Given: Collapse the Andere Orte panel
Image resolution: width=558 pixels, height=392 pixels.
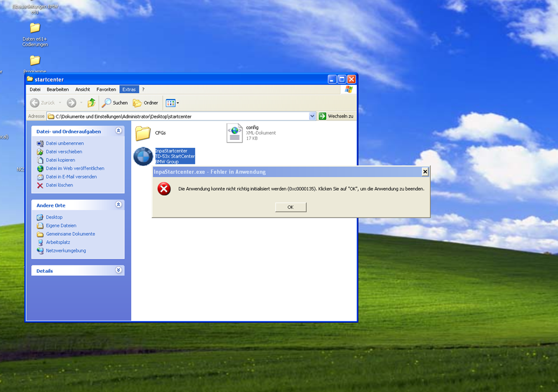Looking at the screenshot, I should pos(118,205).
